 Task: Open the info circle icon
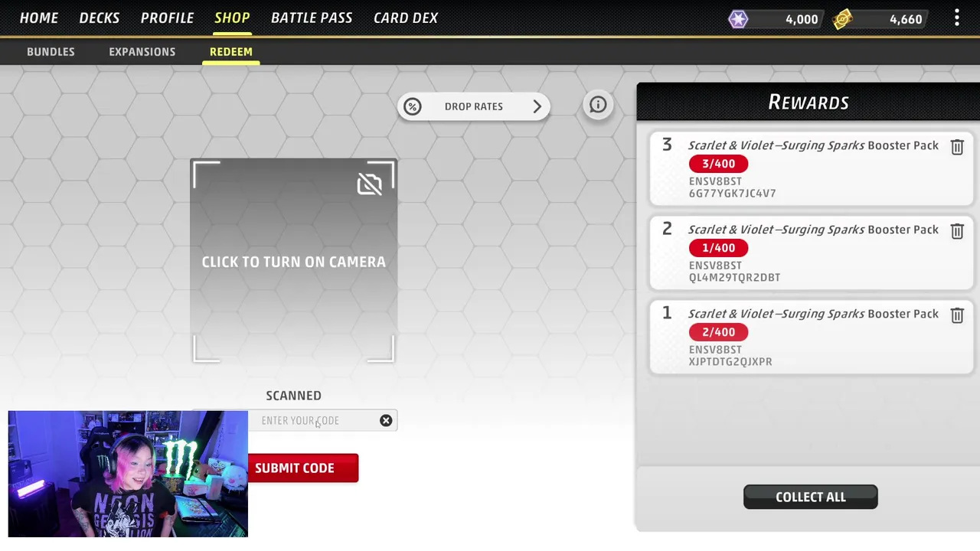coord(598,106)
